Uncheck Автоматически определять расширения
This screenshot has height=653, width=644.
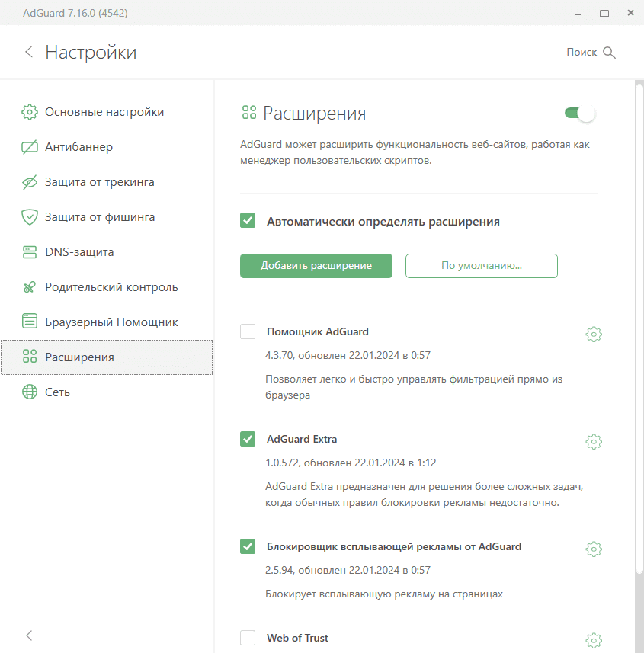click(x=248, y=220)
